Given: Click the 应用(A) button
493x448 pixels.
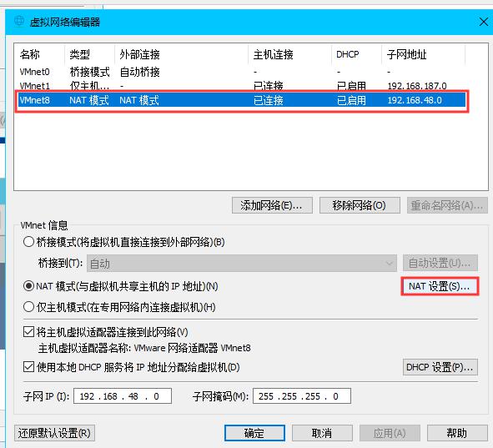Looking at the screenshot, I should [x=390, y=433].
